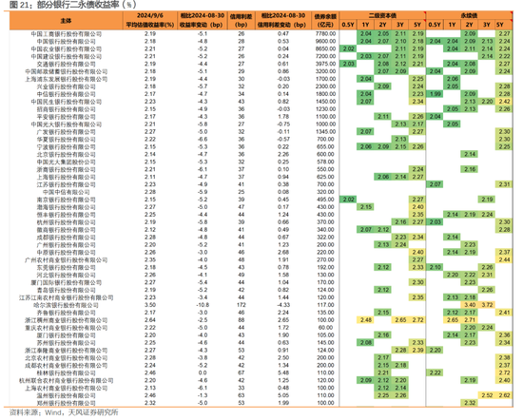Select the row label '中国农业银行股份有限公司'
The image size is (523, 420).
(x=66, y=49)
